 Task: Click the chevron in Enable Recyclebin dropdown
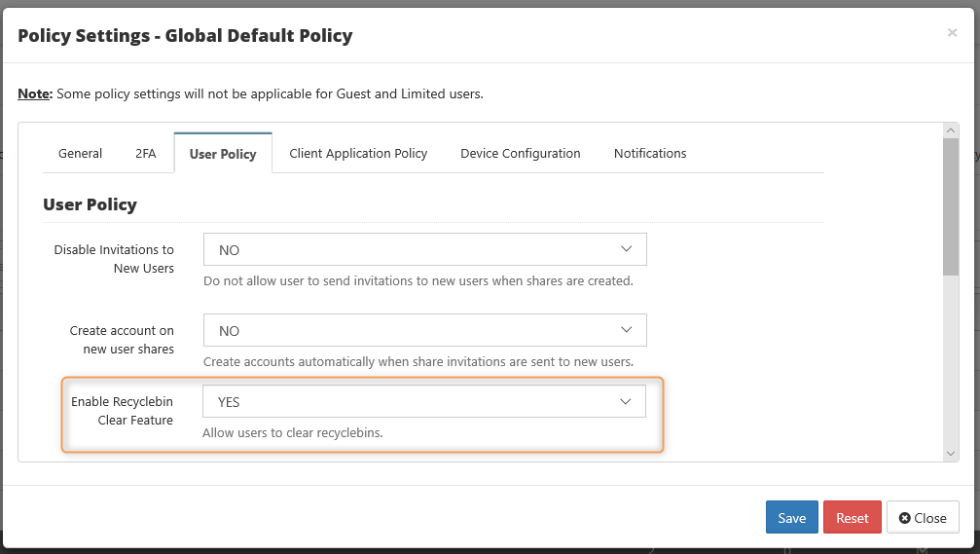pos(626,401)
